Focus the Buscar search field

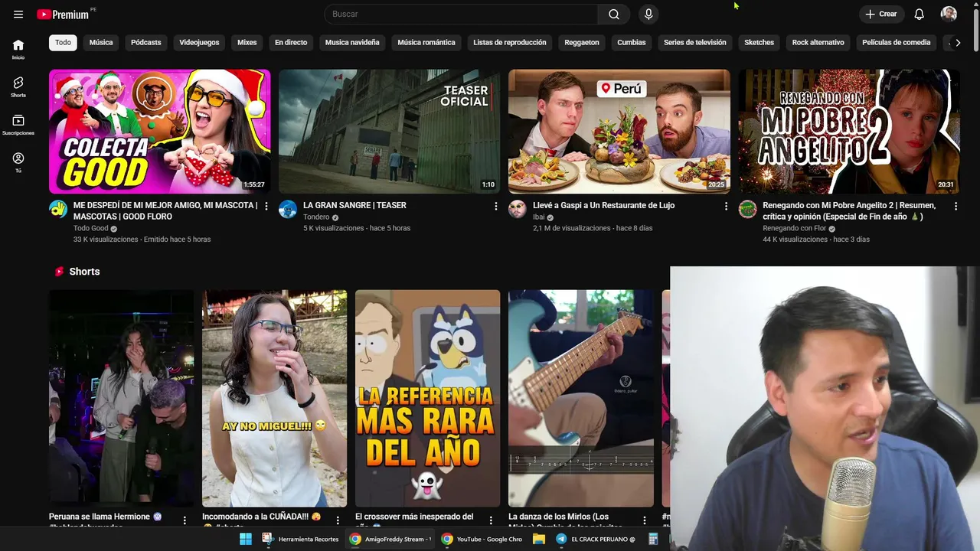pos(461,14)
